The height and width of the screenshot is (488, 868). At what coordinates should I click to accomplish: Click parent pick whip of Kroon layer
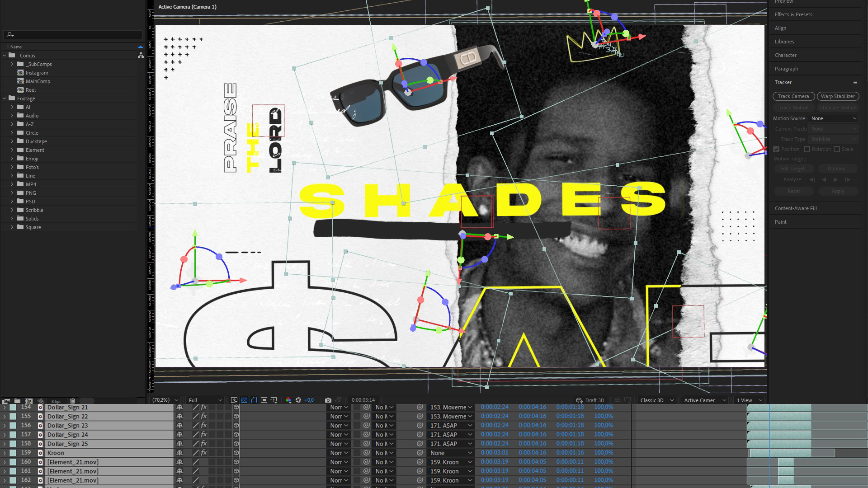click(x=420, y=453)
